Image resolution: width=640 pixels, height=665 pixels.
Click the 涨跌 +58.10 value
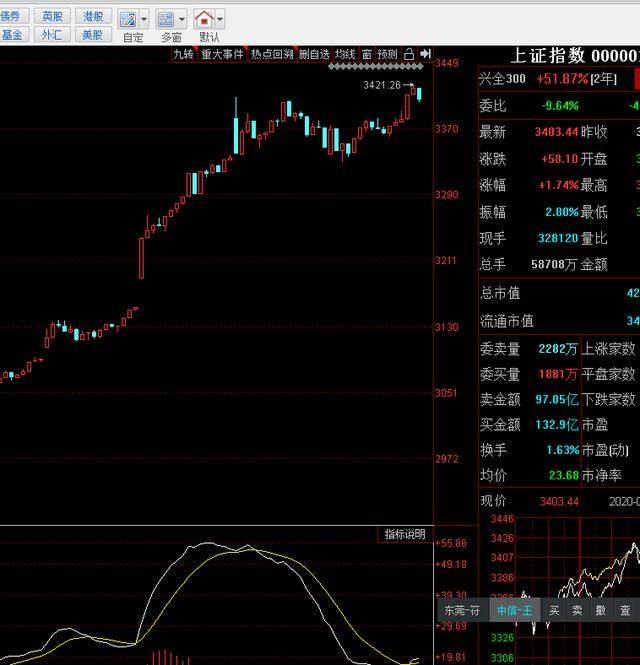560,159
